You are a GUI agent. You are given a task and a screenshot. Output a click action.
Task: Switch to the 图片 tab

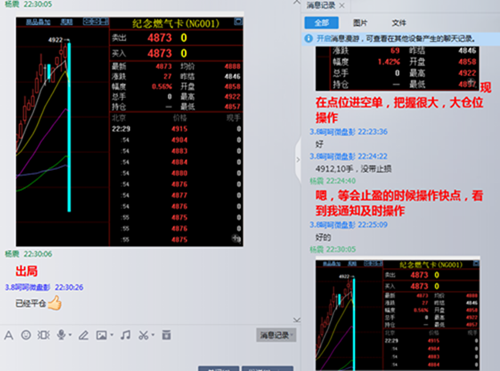click(360, 23)
